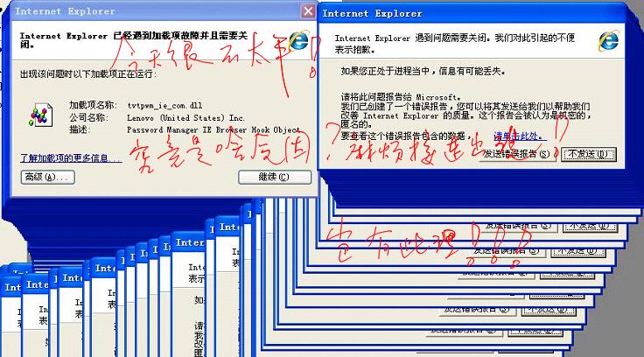The height and width of the screenshot is (357, 644).
Task: Click the text 如果您正处于进程当中，信息有可能丢失。
Action: click(x=423, y=71)
